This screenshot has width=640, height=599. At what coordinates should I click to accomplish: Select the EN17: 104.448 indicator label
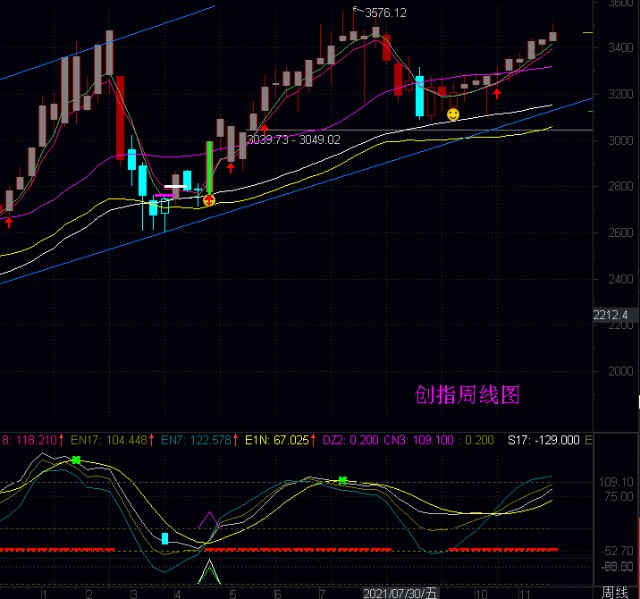112,440
